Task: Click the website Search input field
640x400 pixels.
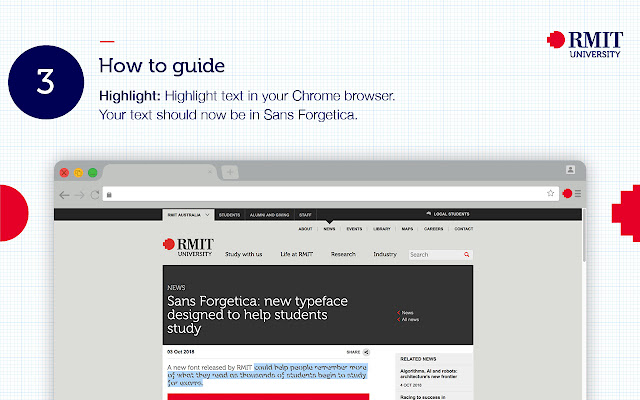Action: (432, 255)
